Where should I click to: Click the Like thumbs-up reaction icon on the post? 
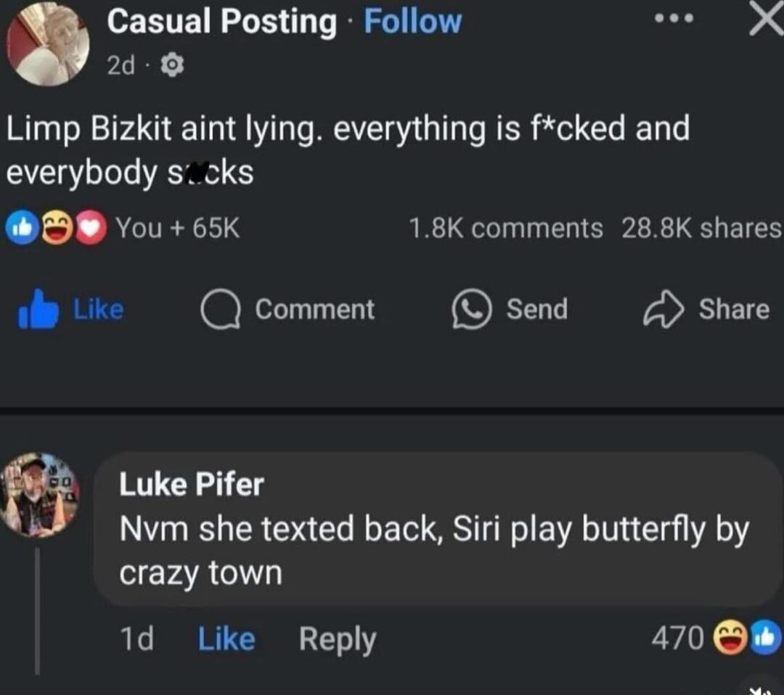(x=21, y=227)
